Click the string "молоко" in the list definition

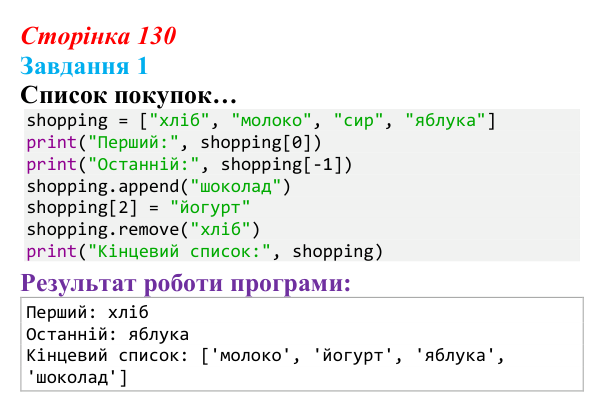pyautogui.click(x=271, y=121)
